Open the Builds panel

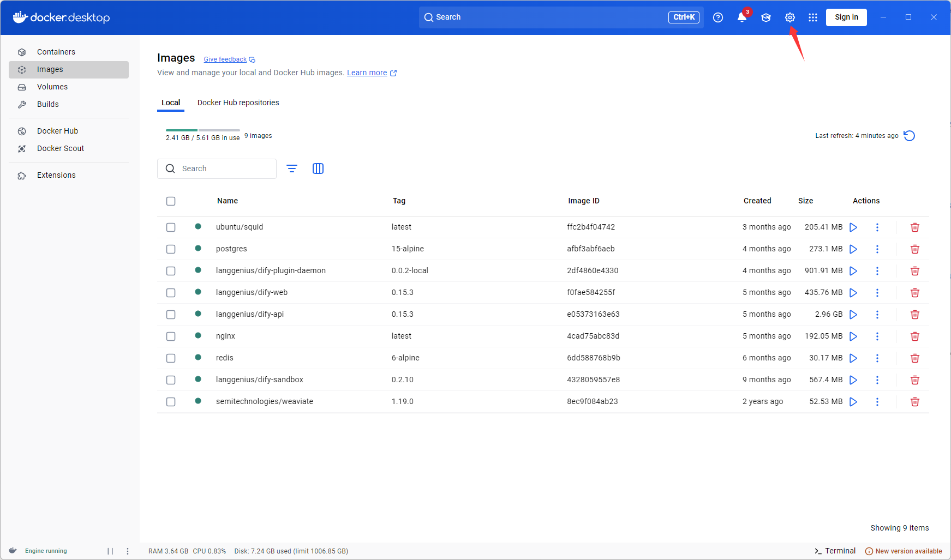(49, 104)
